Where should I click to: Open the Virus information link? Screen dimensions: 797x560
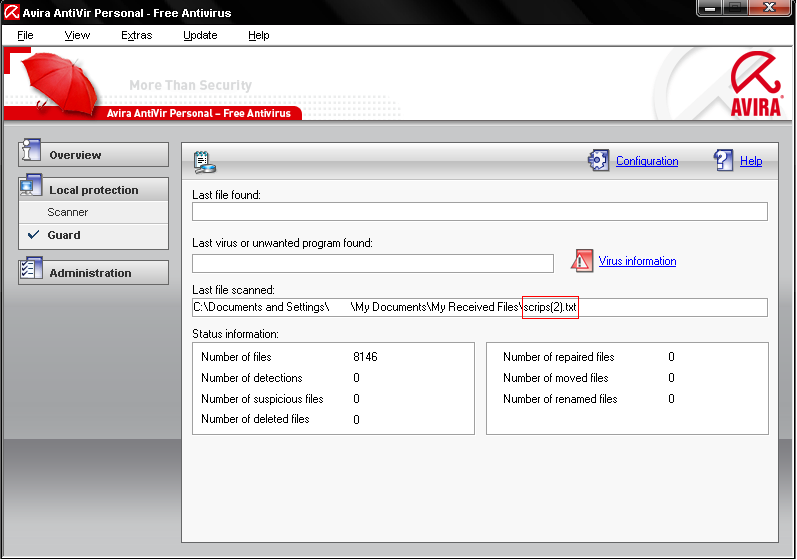pos(637,261)
